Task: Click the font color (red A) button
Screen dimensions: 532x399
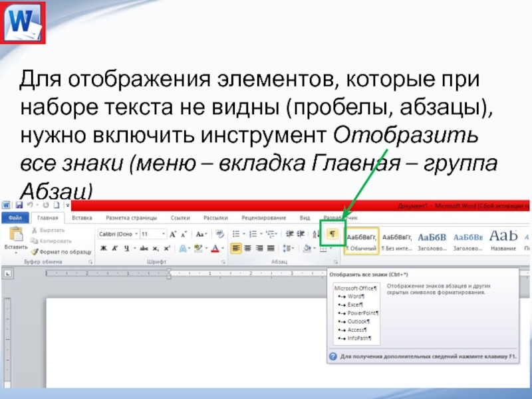Action: click(x=214, y=249)
